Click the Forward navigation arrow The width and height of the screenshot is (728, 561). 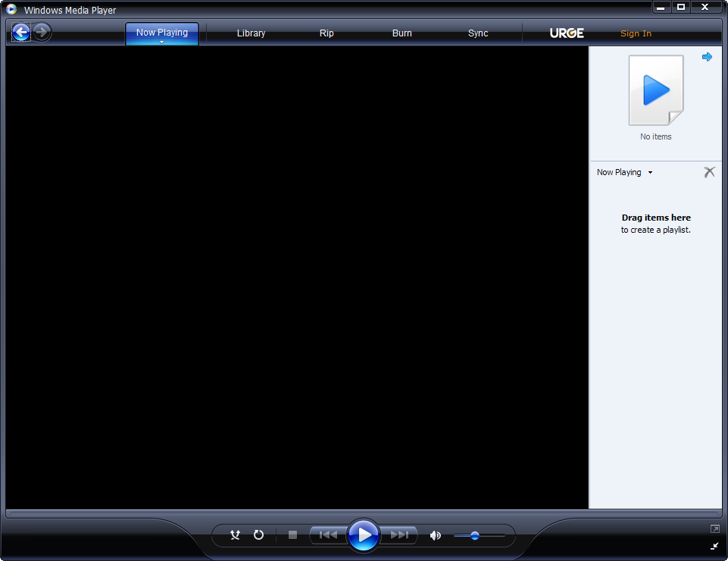(42, 33)
